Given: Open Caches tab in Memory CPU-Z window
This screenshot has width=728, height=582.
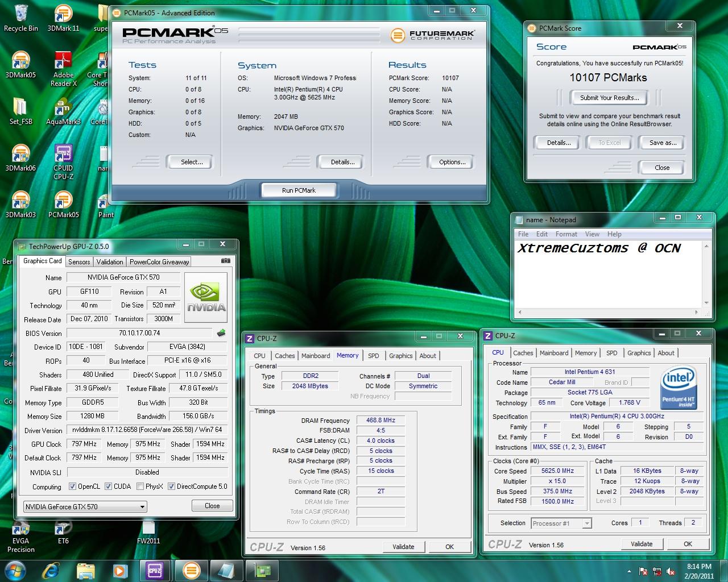Looking at the screenshot, I should point(284,356).
